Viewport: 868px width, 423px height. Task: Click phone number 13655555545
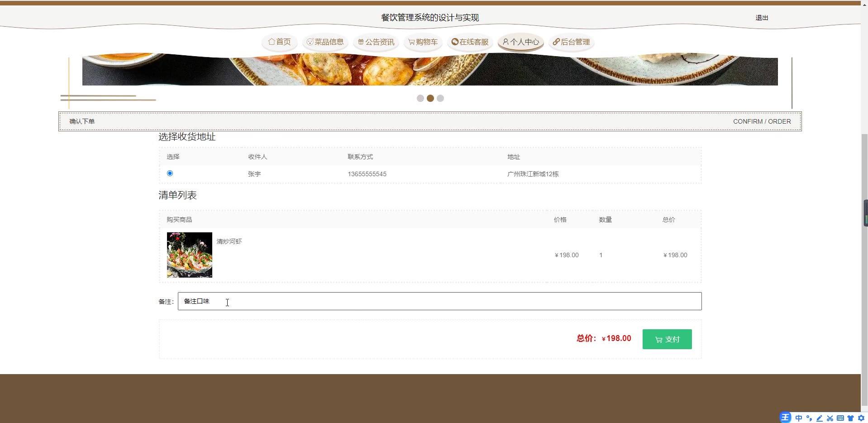[x=367, y=174]
